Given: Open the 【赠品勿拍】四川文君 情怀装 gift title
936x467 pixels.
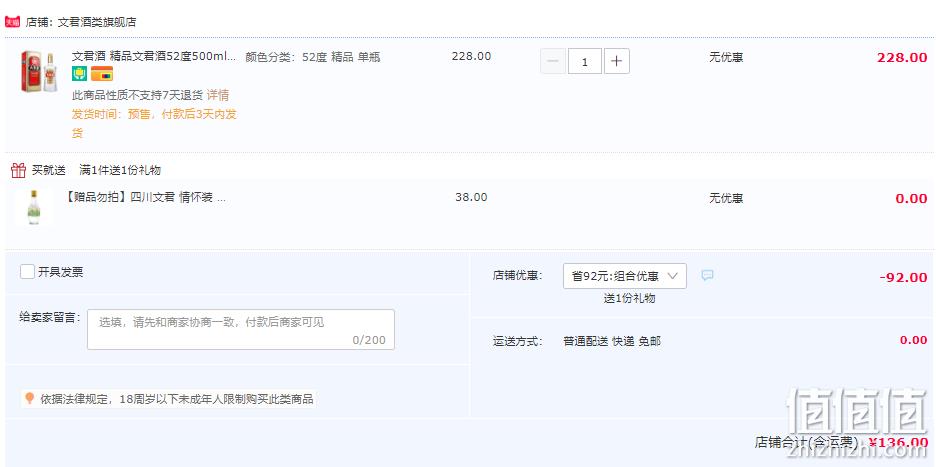Looking at the screenshot, I should pos(145,198).
